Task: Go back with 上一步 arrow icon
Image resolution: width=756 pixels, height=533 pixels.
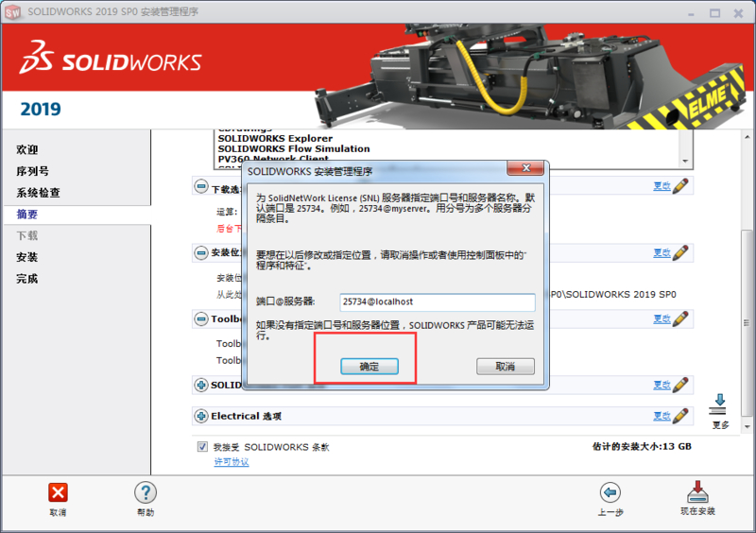Action: point(610,492)
